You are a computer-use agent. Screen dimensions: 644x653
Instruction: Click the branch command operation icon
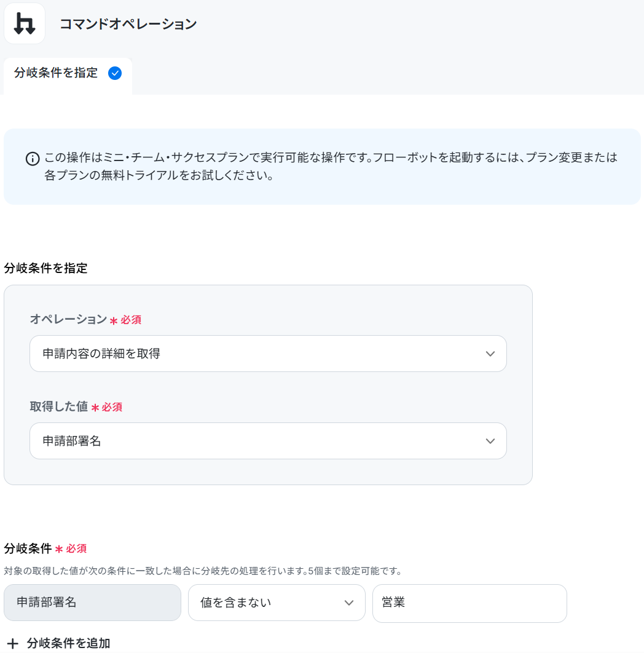tap(25, 23)
